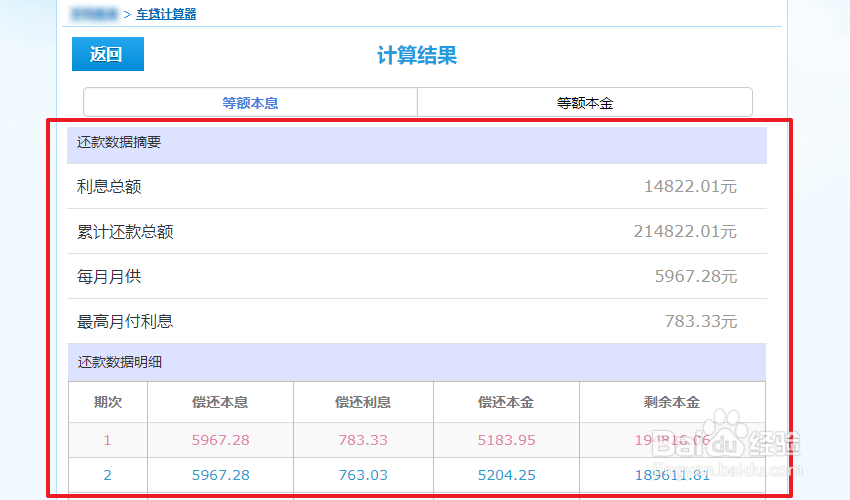Select 5967.28 in period 2 row

click(x=220, y=475)
